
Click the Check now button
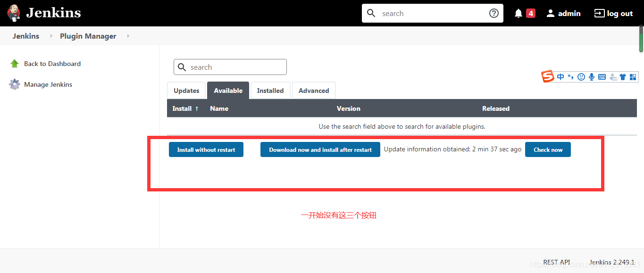tap(548, 149)
